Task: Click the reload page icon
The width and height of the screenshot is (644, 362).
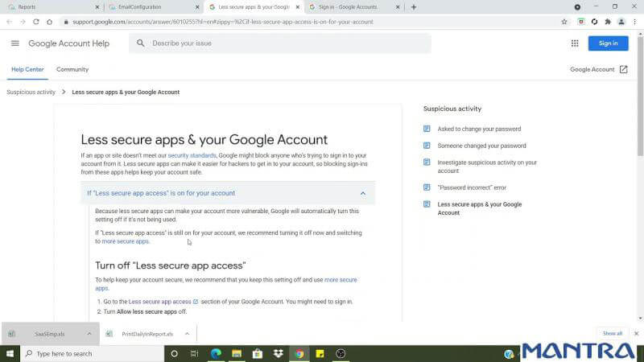Action: (x=35, y=22)
